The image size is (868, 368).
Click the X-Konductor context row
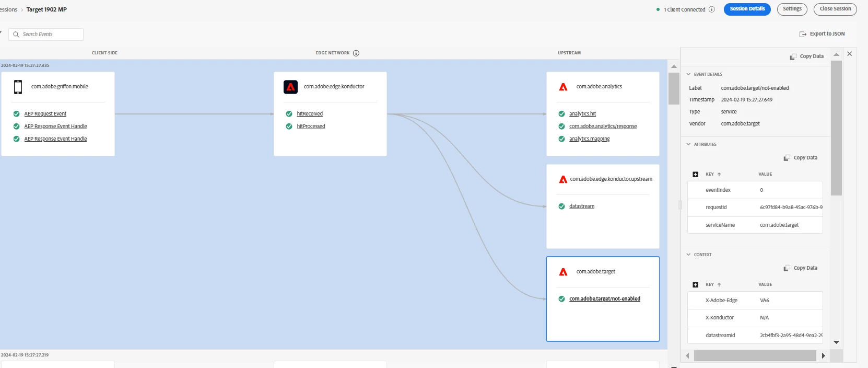755,318
